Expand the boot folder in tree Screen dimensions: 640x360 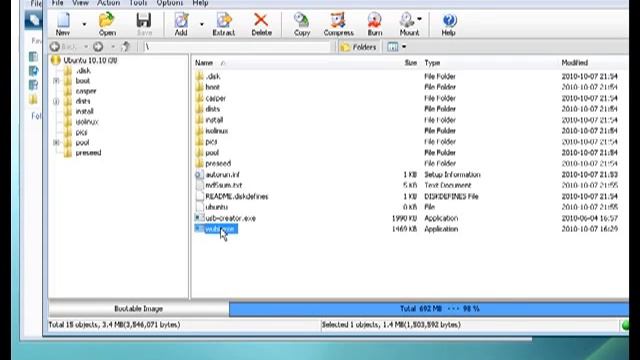tap(56, 81)
